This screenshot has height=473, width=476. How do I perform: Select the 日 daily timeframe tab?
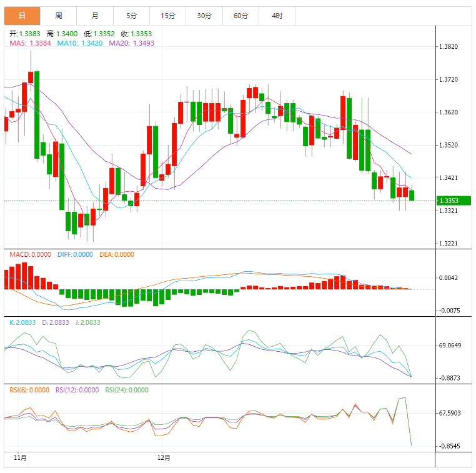tap(22, 16)
